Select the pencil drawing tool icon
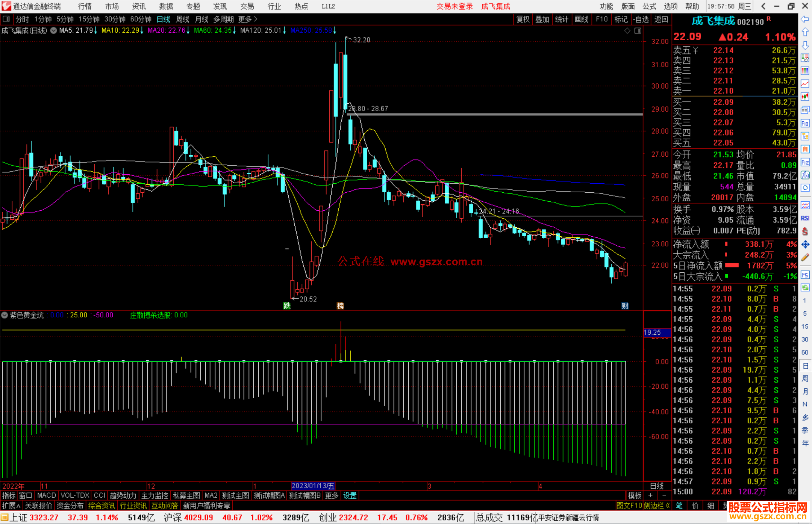This screenshot has height=524, width=812. tap(805, 258)
